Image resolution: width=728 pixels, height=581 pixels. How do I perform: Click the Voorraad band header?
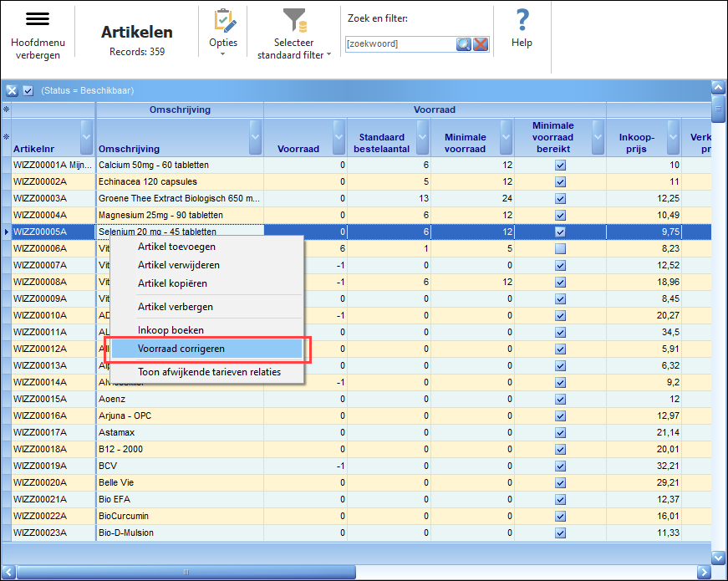point(435,110)
